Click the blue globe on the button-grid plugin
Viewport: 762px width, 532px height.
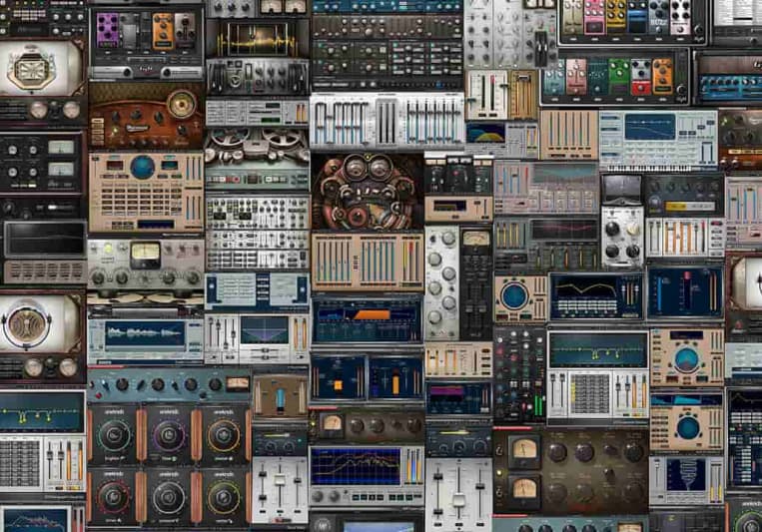[x=143, y=168]
